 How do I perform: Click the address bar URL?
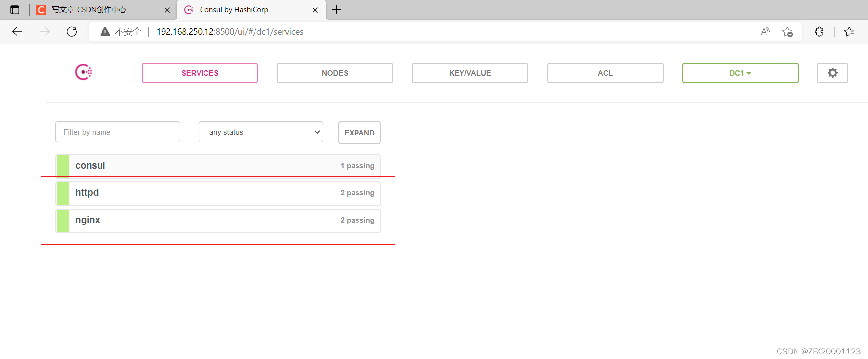[230, 32]
